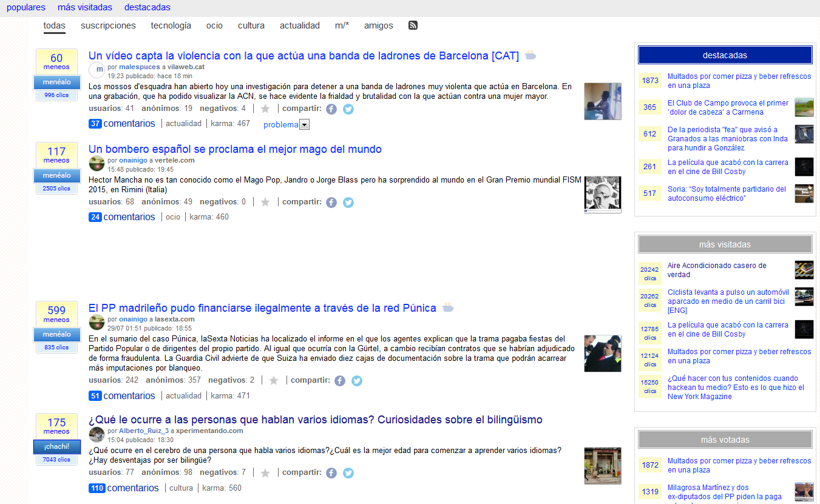This screenshot has width=820, height=504.
Task: Mark PP madrileño story as favorite star
Action: tap(274, 381)
